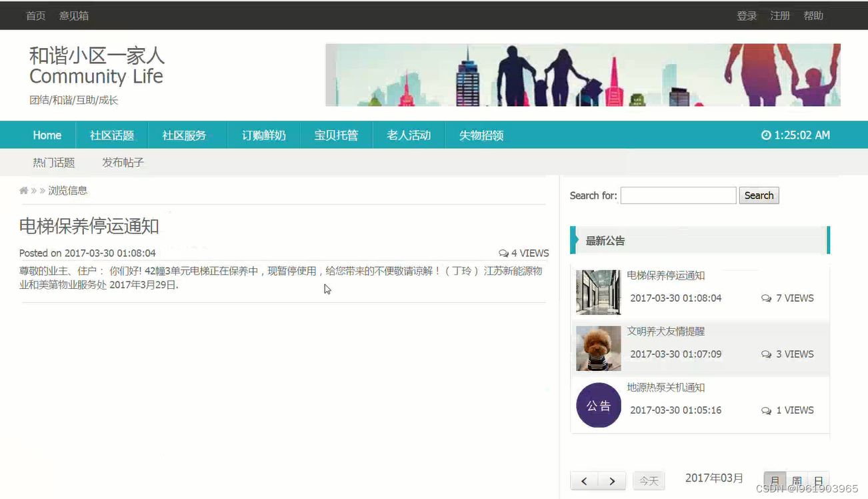Viewport: 868px width, 499px height.
Task: Go to next month with right arrow
Action: pos(612,481)
